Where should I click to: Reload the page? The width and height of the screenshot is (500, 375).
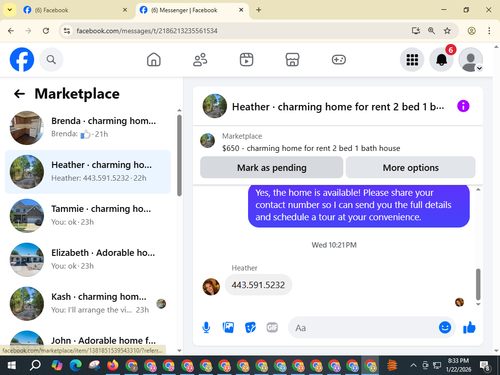click(46, 31)
